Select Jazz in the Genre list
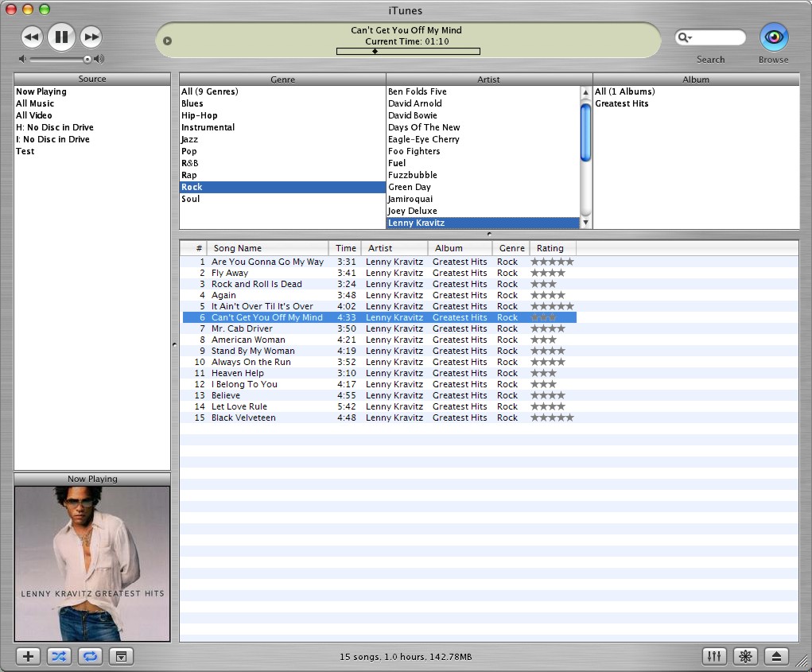The width and height of the screenshot is (812, 672). tap(190, 139)
